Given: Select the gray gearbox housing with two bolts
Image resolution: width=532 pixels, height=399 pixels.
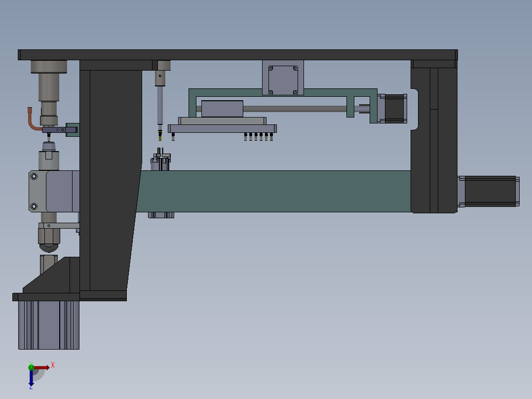Looking at the screenshot, I should [54, 191].
